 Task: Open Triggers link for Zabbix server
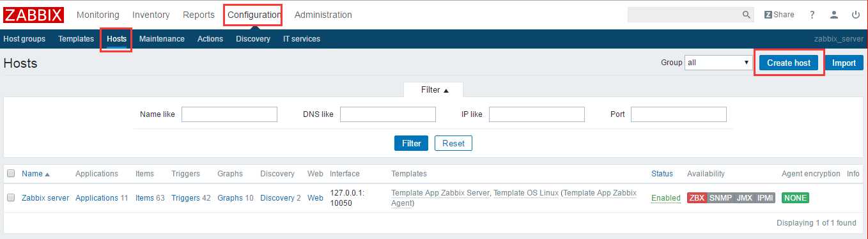tap(185, 198)
